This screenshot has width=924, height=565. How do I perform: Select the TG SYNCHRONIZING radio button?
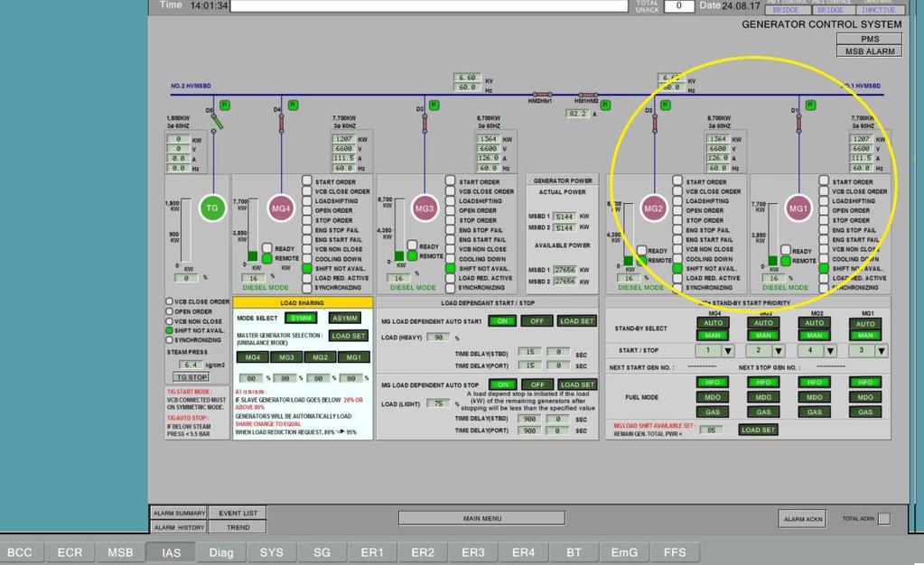(169, 340)
